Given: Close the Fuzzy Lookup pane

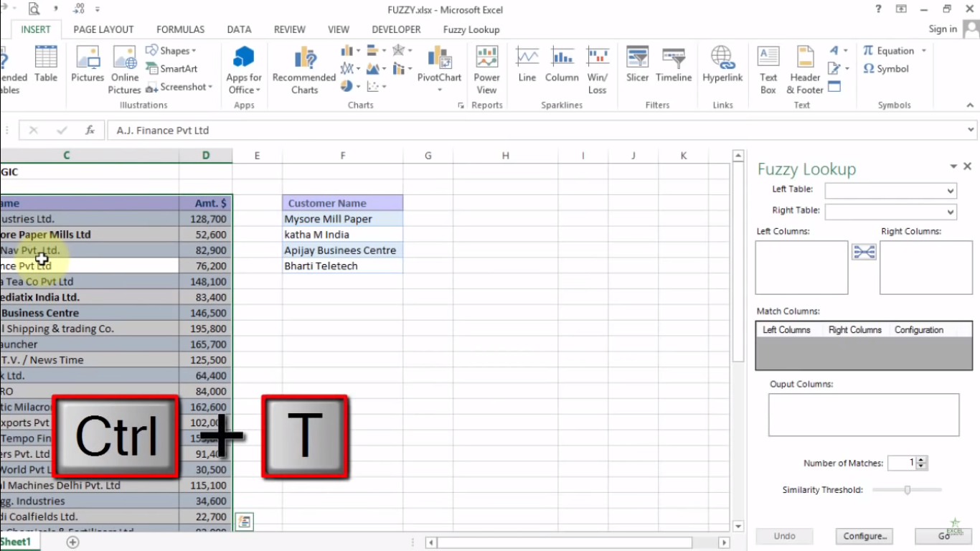Looking at the screenshot, I should [x=967, y=166].
